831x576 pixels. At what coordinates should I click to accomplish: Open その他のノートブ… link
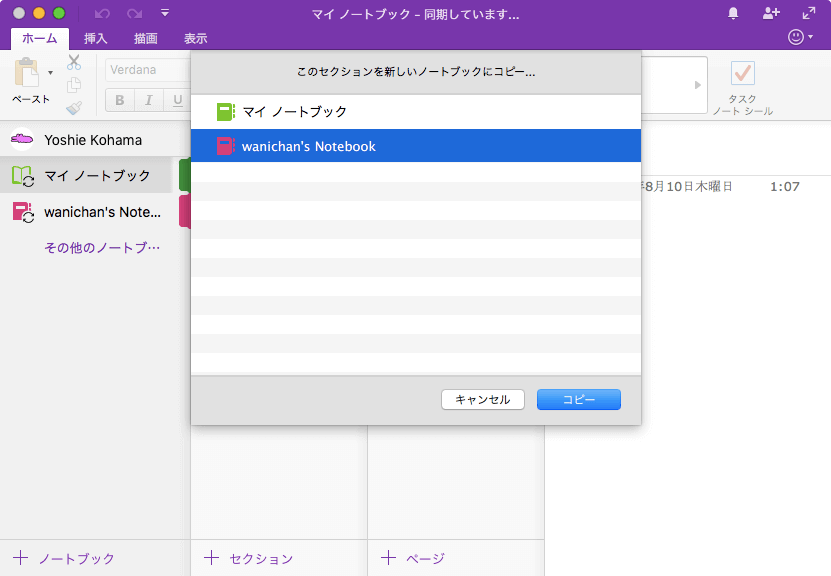[x=102, y=247]
